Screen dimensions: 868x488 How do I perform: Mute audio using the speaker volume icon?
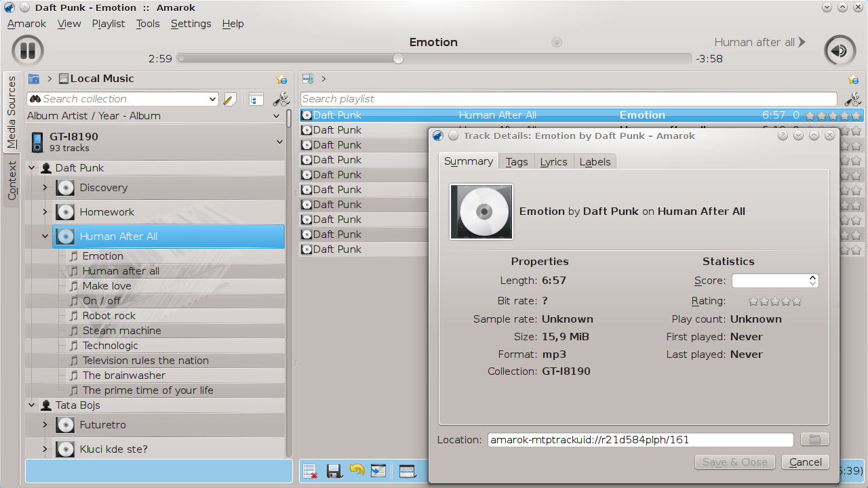(840, 51)
